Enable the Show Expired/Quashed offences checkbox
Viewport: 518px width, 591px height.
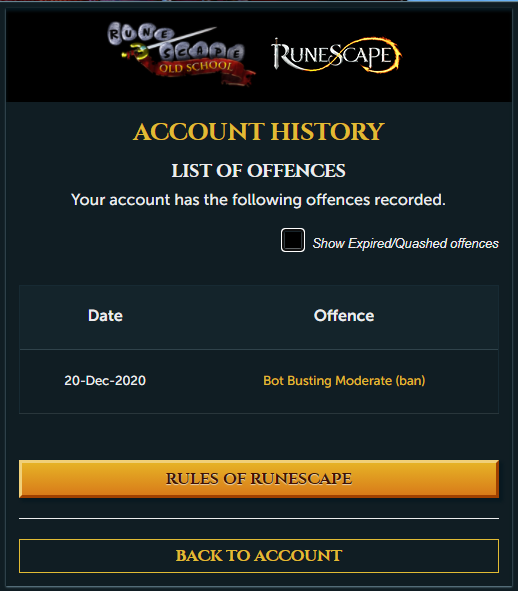[293, 240]
